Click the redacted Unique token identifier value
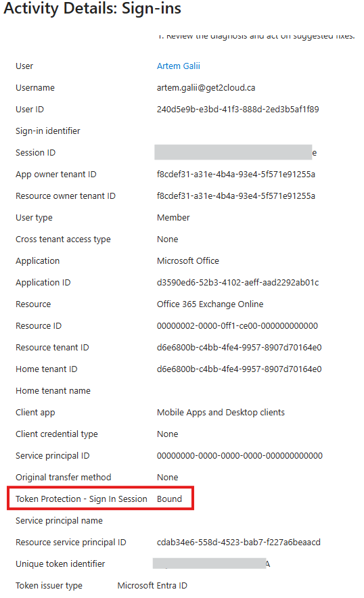Screen dimensions: 364x598 coord(210,563)
